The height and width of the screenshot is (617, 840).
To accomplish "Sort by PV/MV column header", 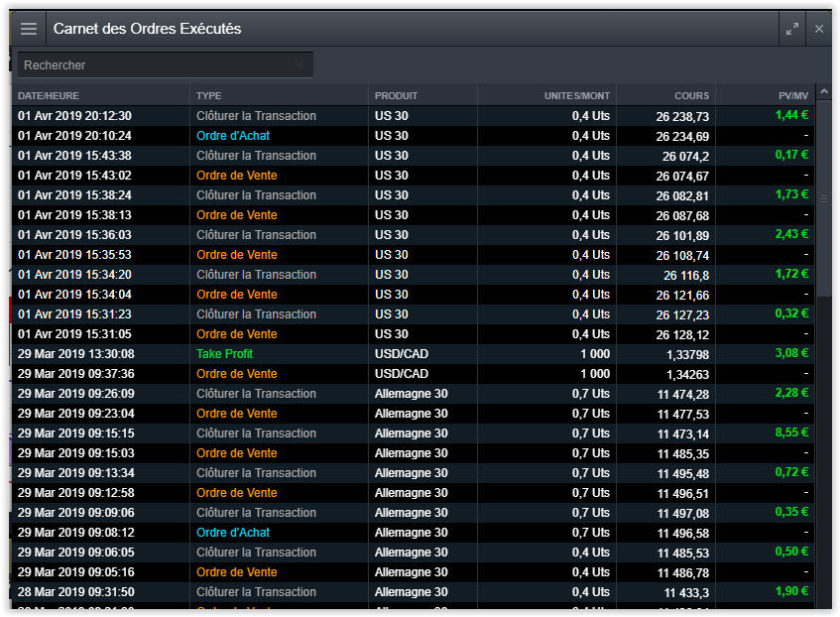I will click(793, 96).
